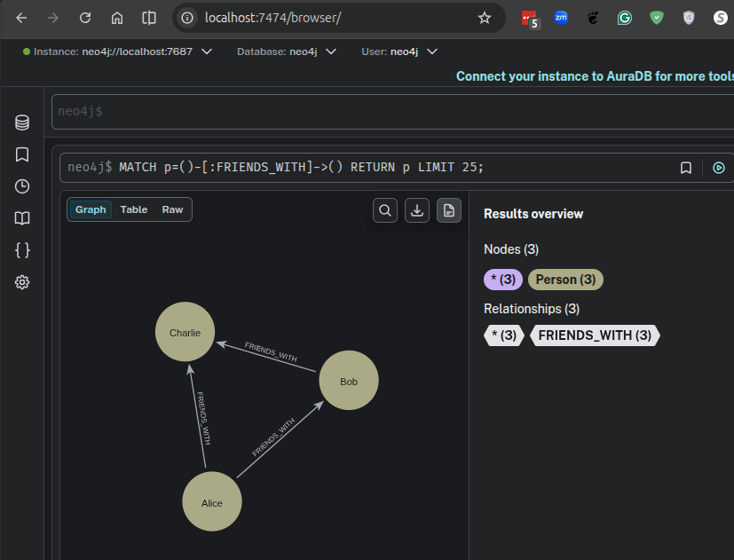Open Neo4j Browser settings gear
Viewport: 734px width, 560px height.
[x=22, y=282]
